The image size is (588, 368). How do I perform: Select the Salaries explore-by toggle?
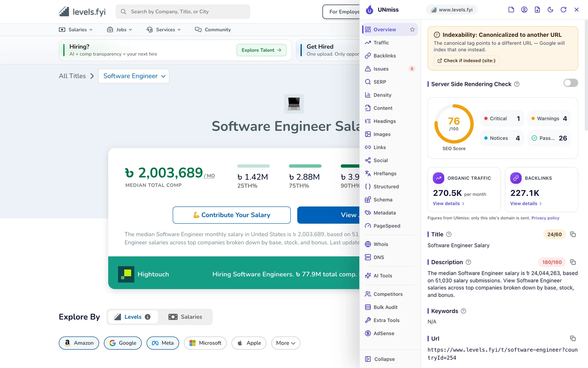185,317
